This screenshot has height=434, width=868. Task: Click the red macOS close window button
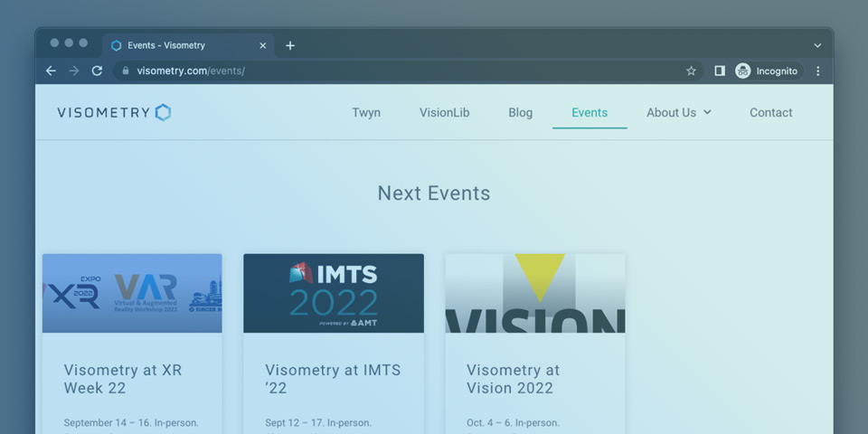click(54, 42)
